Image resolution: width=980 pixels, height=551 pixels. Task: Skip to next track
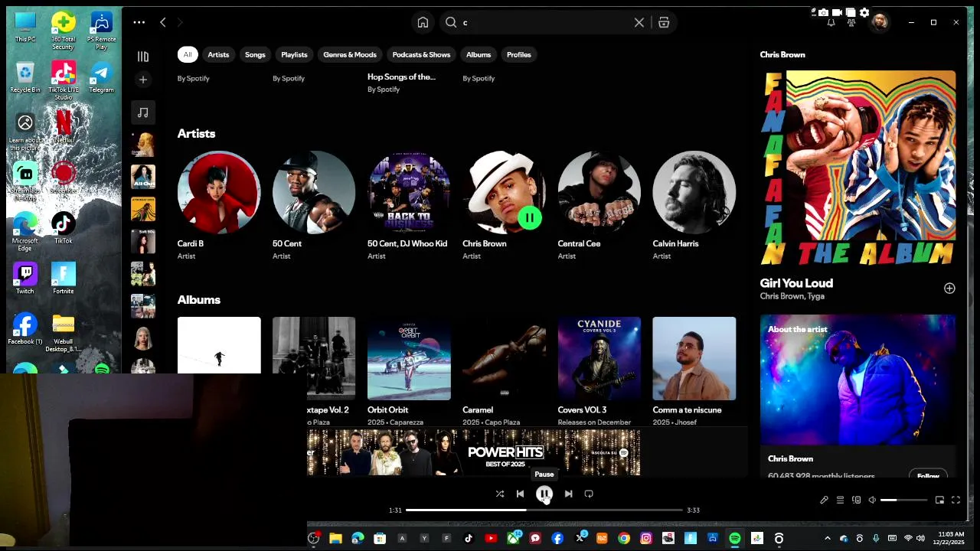568,494
